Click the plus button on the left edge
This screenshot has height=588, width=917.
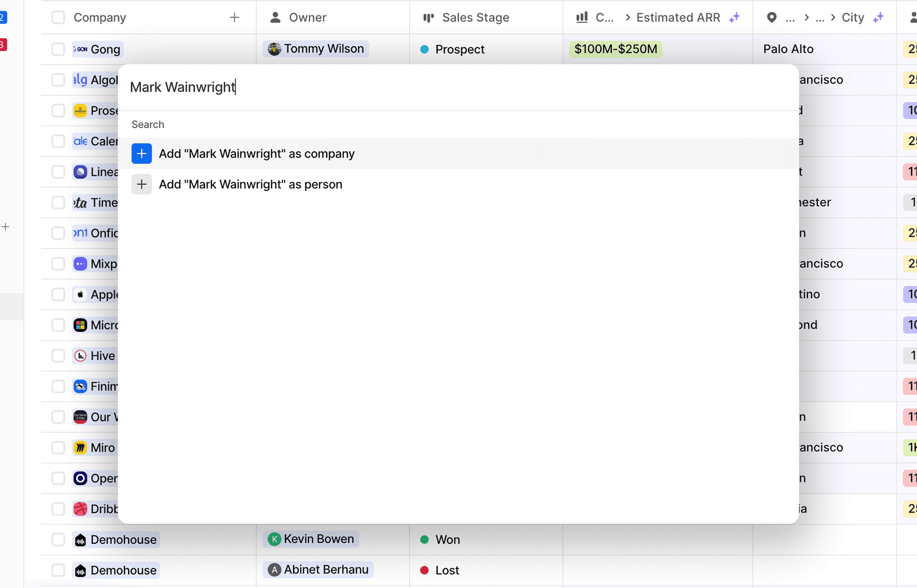[x=6, y=226]
